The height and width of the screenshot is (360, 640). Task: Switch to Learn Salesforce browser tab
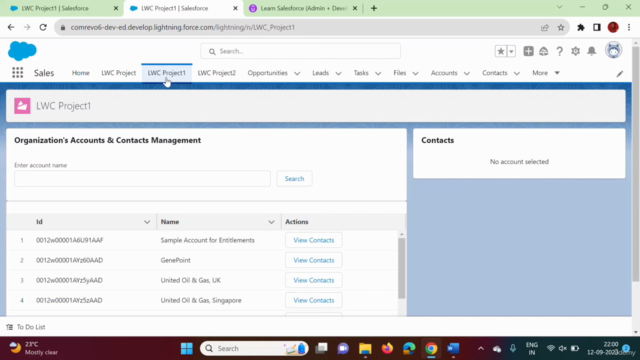pyautogui.click(x=304, y=8)
